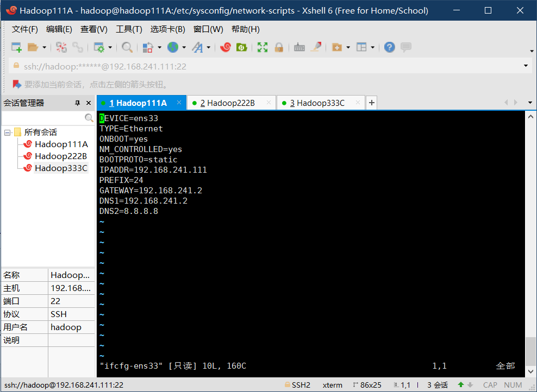Open toolbar overflow options arrow

[532, 51]
